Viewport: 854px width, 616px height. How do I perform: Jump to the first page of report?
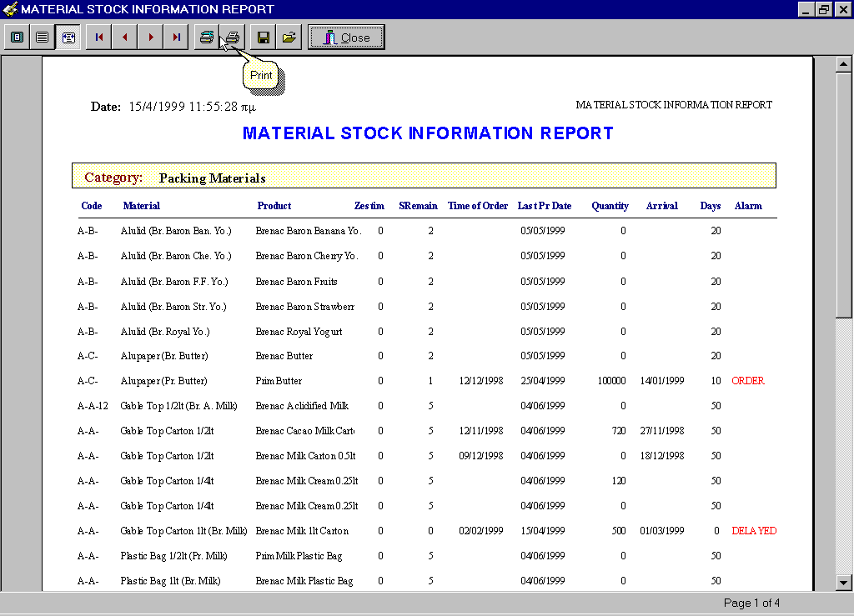click(99, 38)
